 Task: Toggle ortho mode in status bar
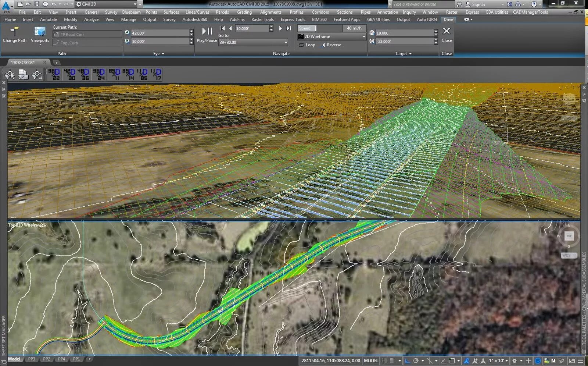[407, 361]
